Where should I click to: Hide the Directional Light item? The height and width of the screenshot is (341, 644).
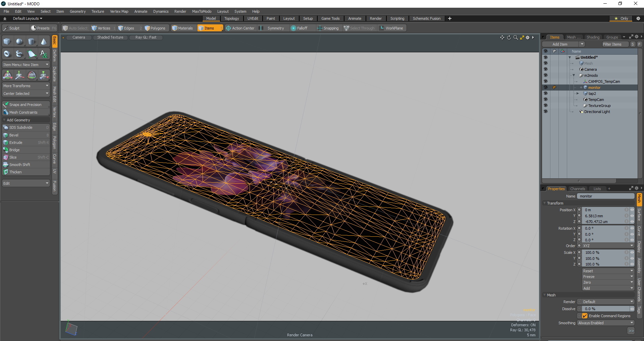coord(545,112)
